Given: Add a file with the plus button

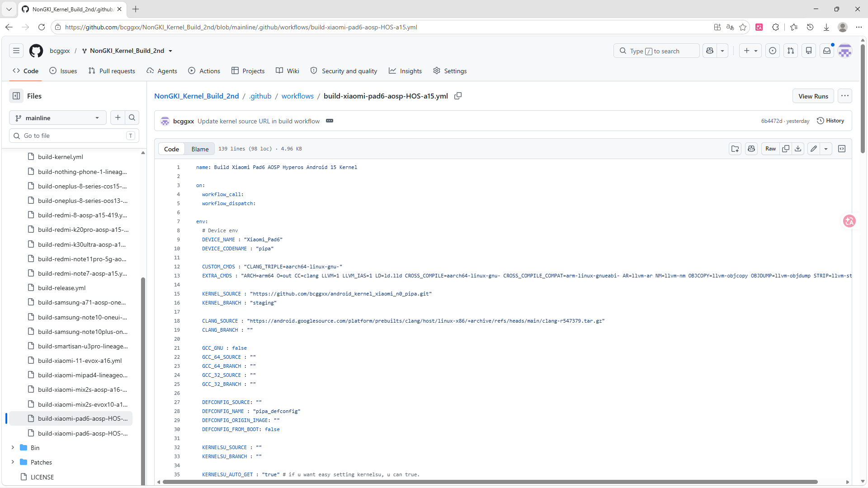Looking at the screenshot, I should [118, 117].
